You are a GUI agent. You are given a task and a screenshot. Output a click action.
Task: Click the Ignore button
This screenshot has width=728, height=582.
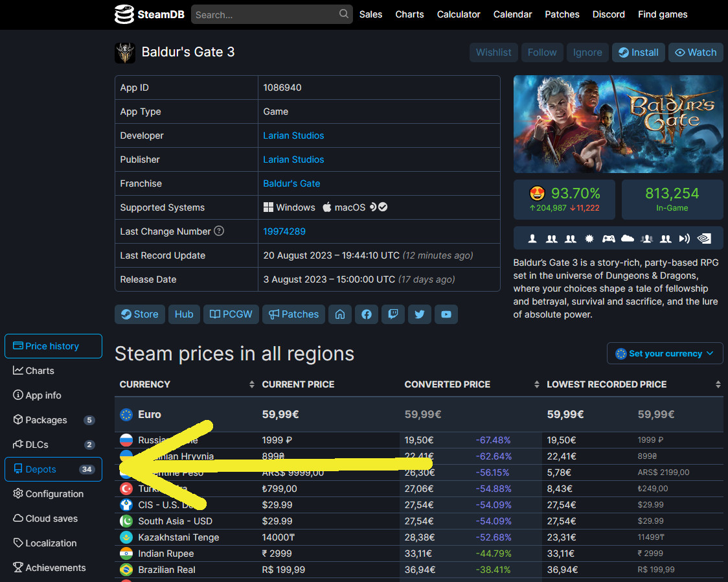587,52
